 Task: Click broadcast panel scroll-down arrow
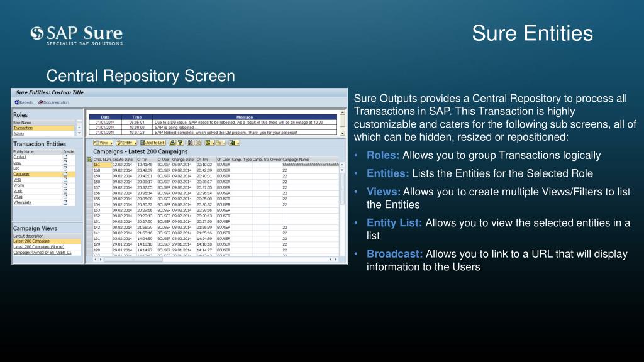coord(343,133)
